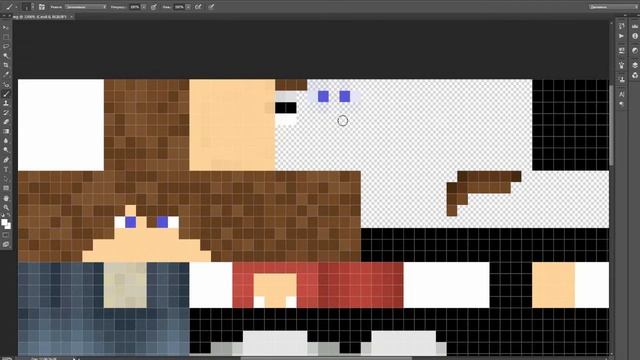Select the Lasso tool
Screen dimensions: 640x360
(6, 47)
